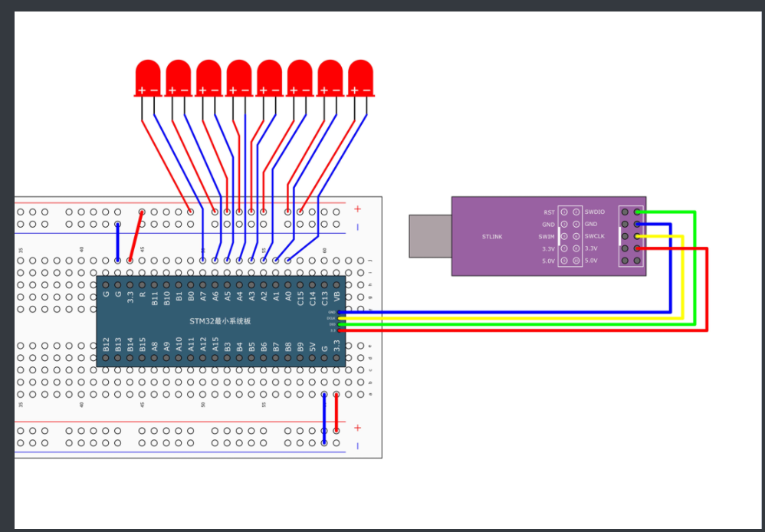
Task: Select the B12 pin label
Action: point(107,345)
